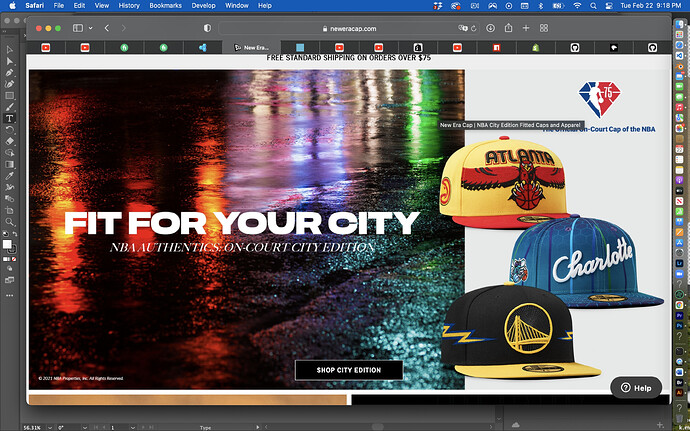Select the Type tool in Illustrator toolbar

coord(10,118)
